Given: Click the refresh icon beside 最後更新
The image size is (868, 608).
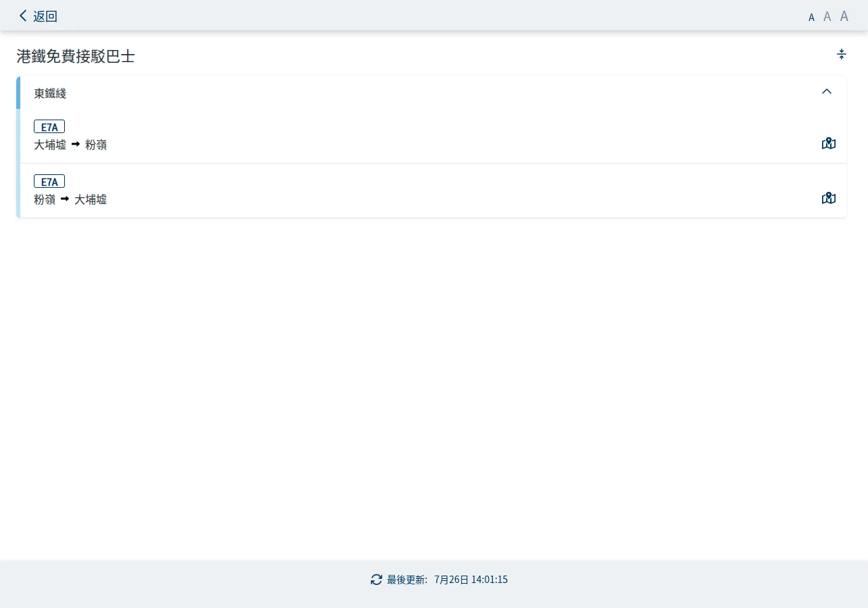Looking at the screenshot, I should (x=377, y=580).
